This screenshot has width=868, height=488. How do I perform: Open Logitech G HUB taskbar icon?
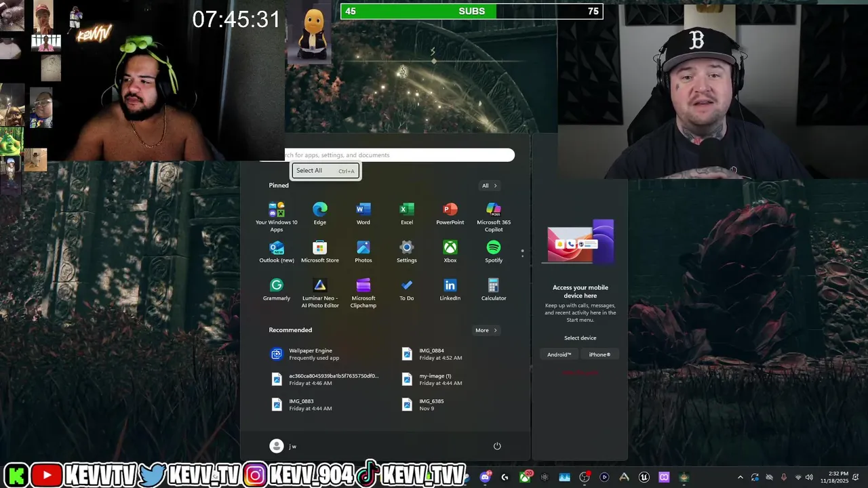click(x=505, y=477)
